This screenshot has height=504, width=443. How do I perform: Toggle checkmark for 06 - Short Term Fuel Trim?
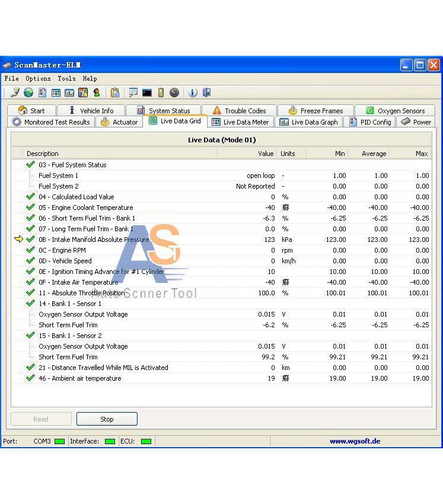[x=30, y=218]
